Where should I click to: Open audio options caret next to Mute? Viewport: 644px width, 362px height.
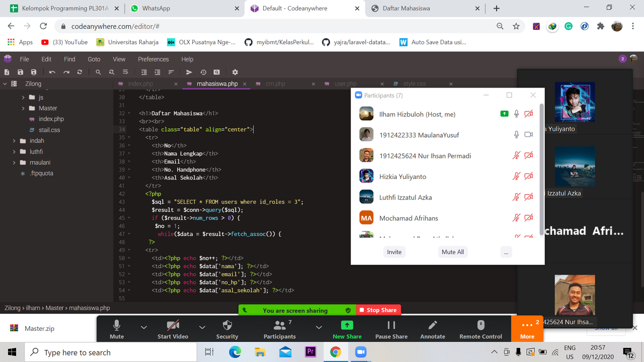click(x=143, y=327)
